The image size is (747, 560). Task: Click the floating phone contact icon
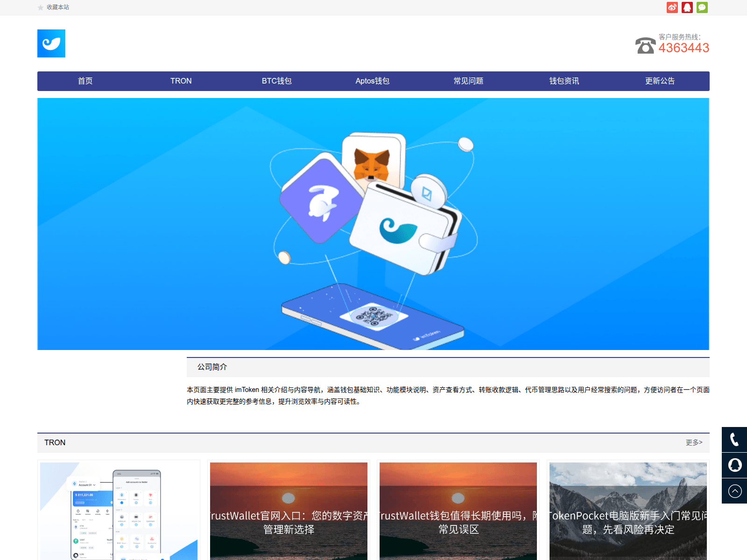pos(734,440)
